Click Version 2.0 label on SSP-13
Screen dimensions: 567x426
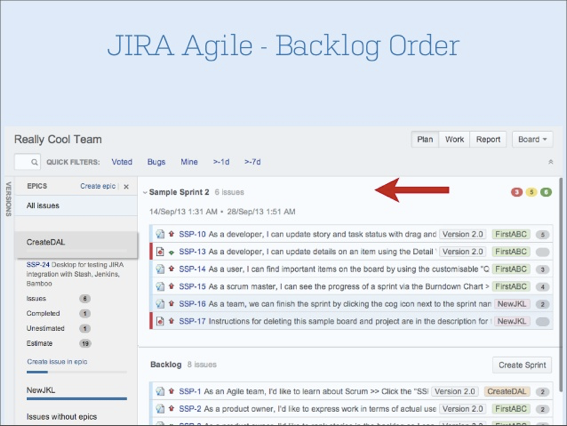(463, 252)
